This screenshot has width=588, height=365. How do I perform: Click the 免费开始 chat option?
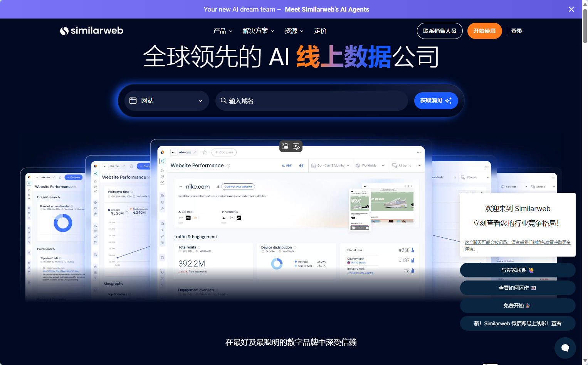click(517, 306)
